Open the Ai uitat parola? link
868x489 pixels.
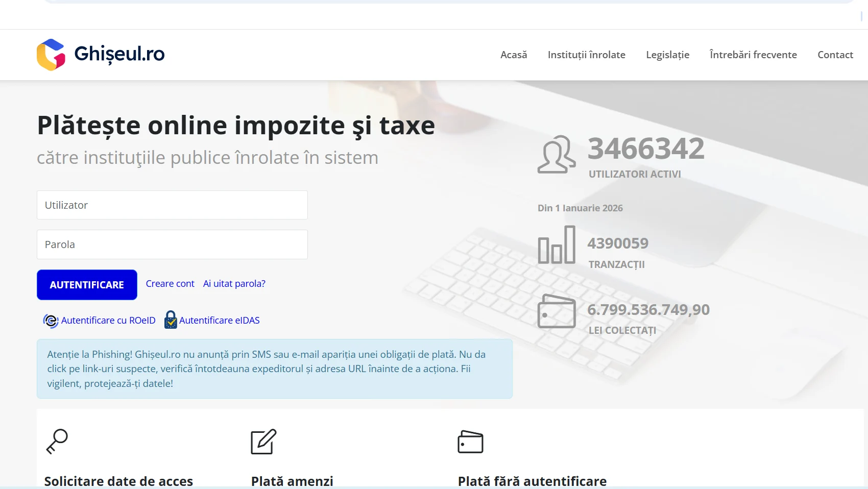[x=234, y=284]
